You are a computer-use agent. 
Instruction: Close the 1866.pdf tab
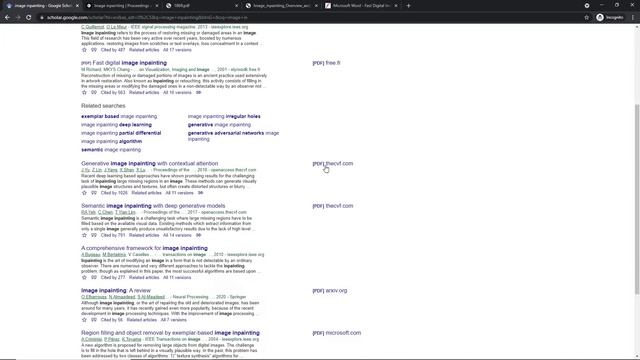click(x=236, y=6)
